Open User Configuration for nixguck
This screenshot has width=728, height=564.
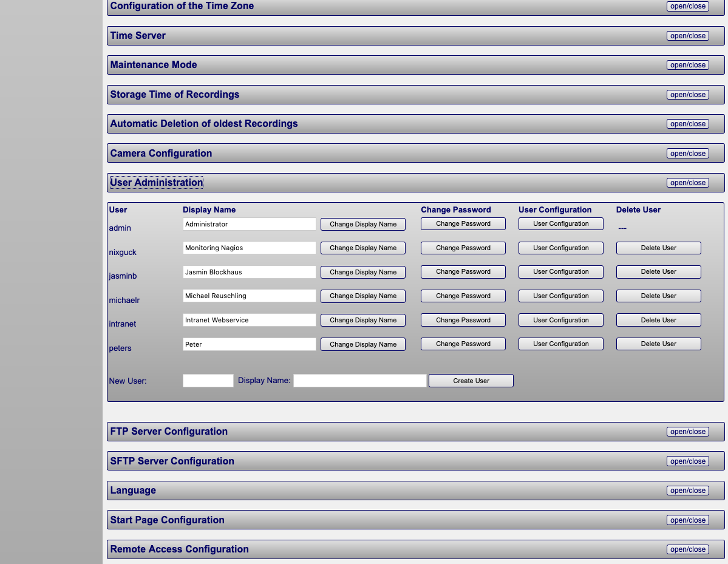click(x=561, y=248)
